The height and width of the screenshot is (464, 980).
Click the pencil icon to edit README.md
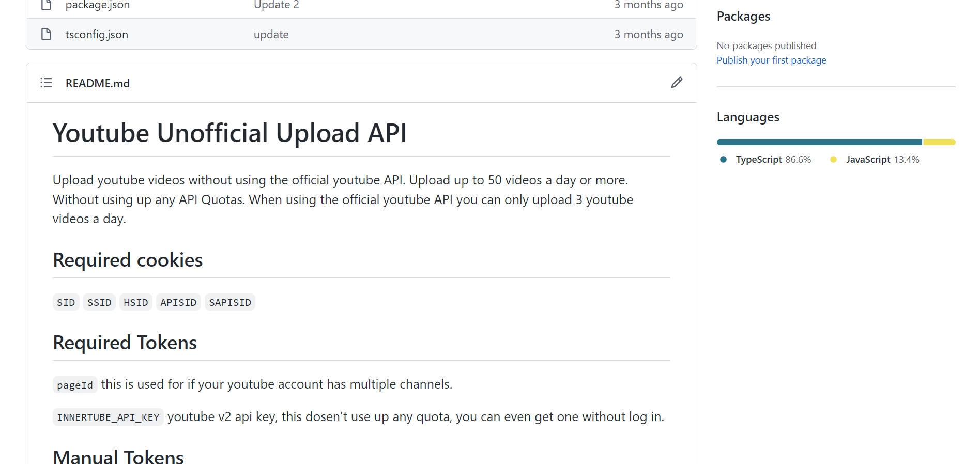tap(677, 83)
